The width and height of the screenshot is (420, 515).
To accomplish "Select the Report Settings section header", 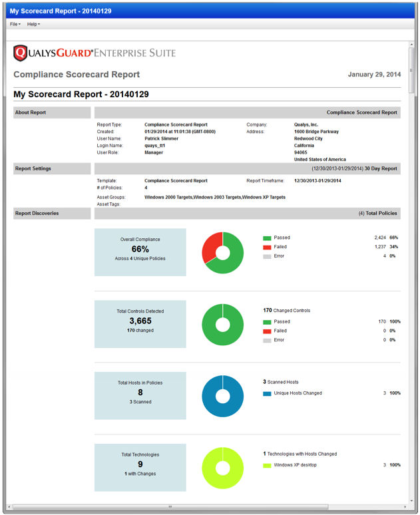I will click(x=52, y=168).
